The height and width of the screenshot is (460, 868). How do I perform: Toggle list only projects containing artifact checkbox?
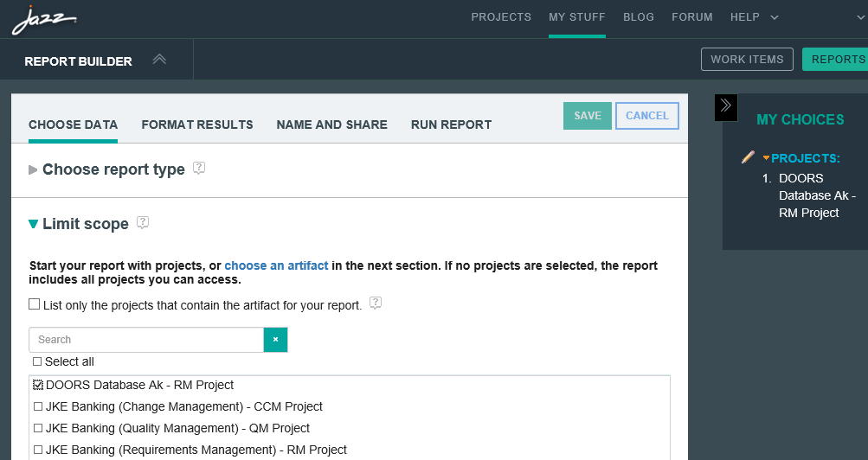coord(35,304)
